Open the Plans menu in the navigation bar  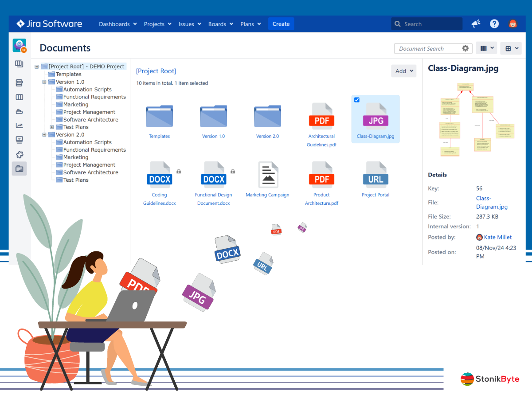250,24
